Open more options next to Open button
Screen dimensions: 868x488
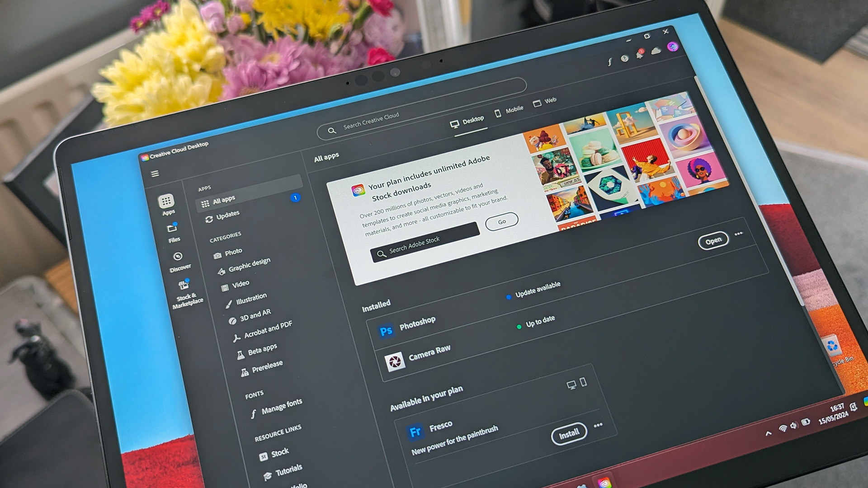[x=739, y=234]
